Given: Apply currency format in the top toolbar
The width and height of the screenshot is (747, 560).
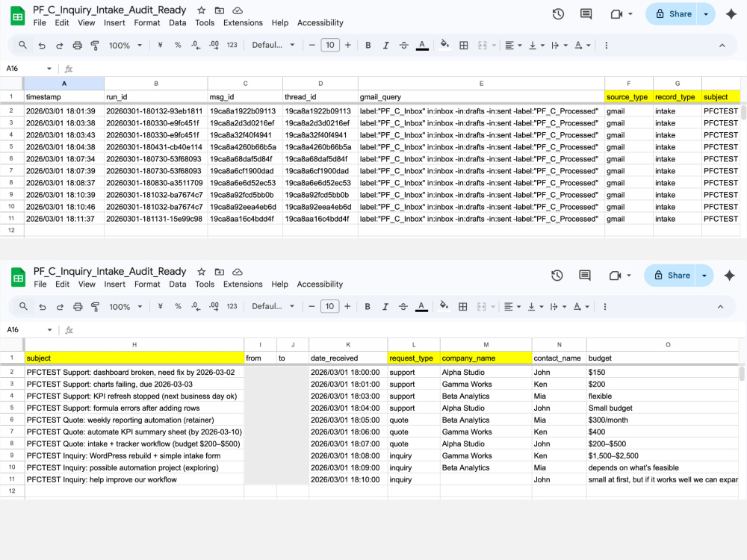Looking at the screenshot, I should pos(160,45).
